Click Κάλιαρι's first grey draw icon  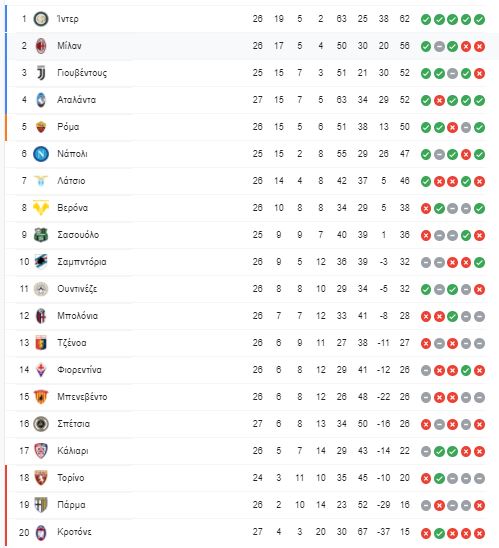pos(426,451)
